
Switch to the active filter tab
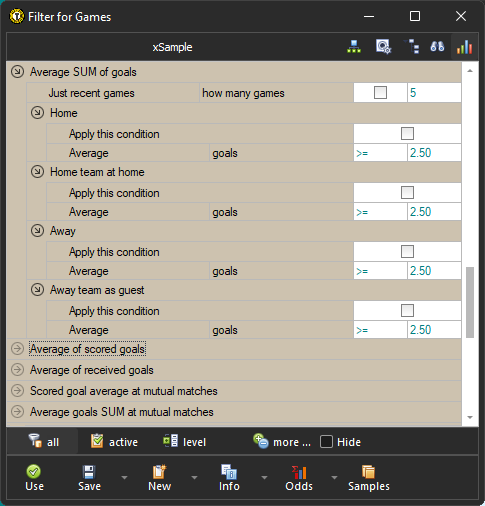tap(114, 442)
